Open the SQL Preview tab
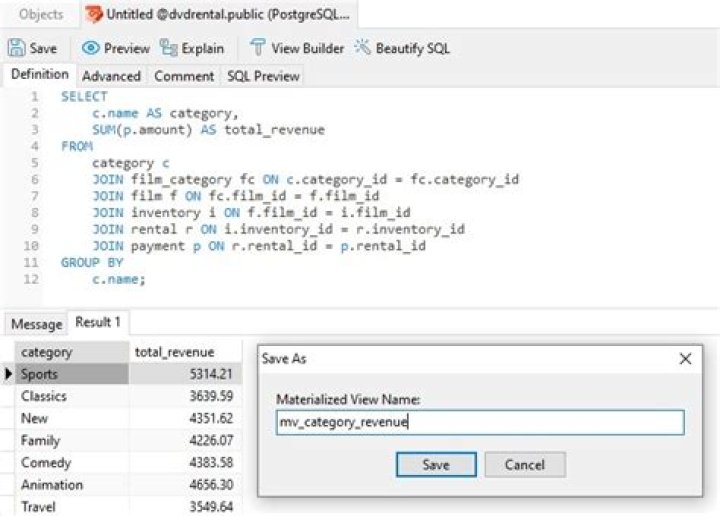The width and height of the screenshot is (720, 516). click(263, 76)
